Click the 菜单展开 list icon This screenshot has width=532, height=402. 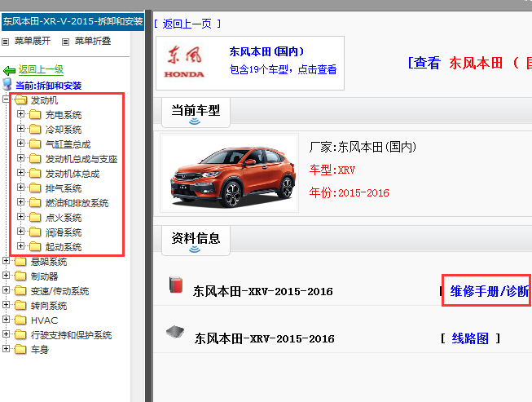click(5, 42)
